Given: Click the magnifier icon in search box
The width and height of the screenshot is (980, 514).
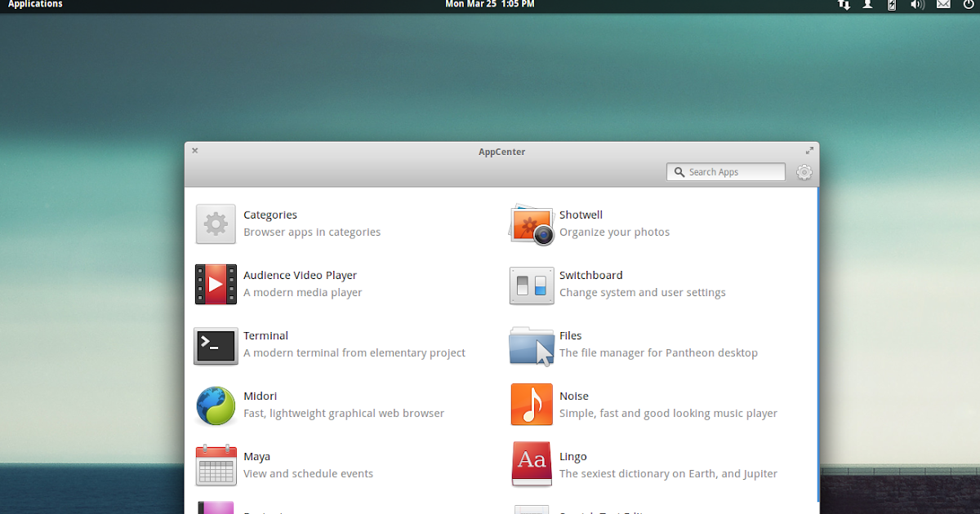Looking at the screenshot, I should 679,172.
